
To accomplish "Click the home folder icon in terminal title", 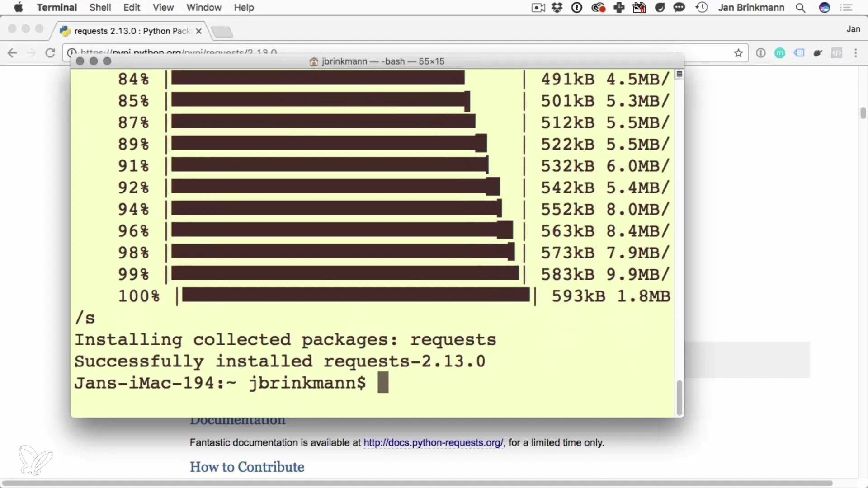I will pos(314,61).
